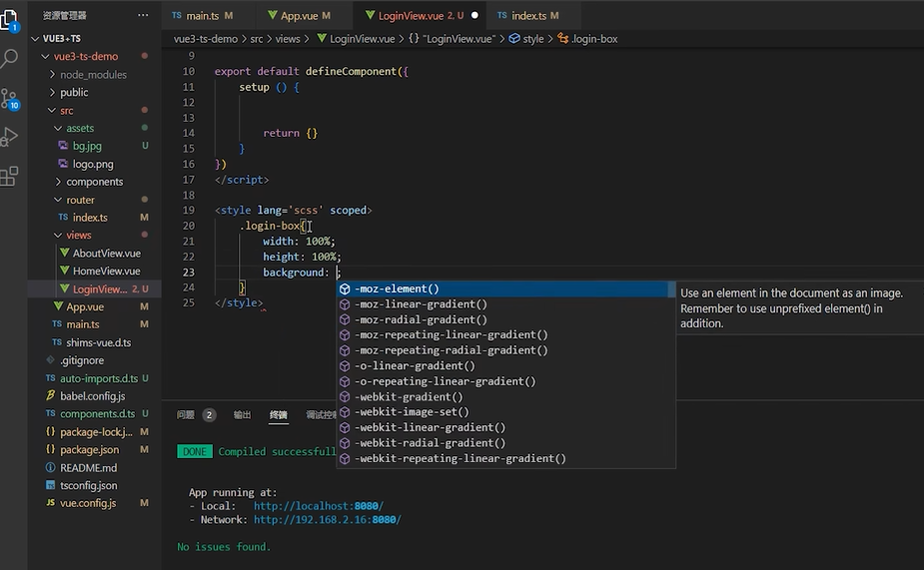Click .login-box breadcrumb item
This screenshot has width=924, height=570.
tap(587, 39)
